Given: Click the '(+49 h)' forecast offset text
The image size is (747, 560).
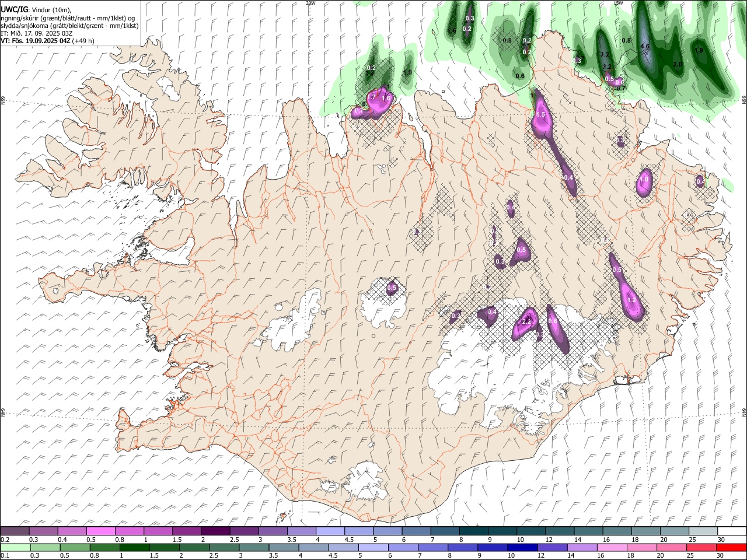Looking at the screenshot, I should click(83, 41).
